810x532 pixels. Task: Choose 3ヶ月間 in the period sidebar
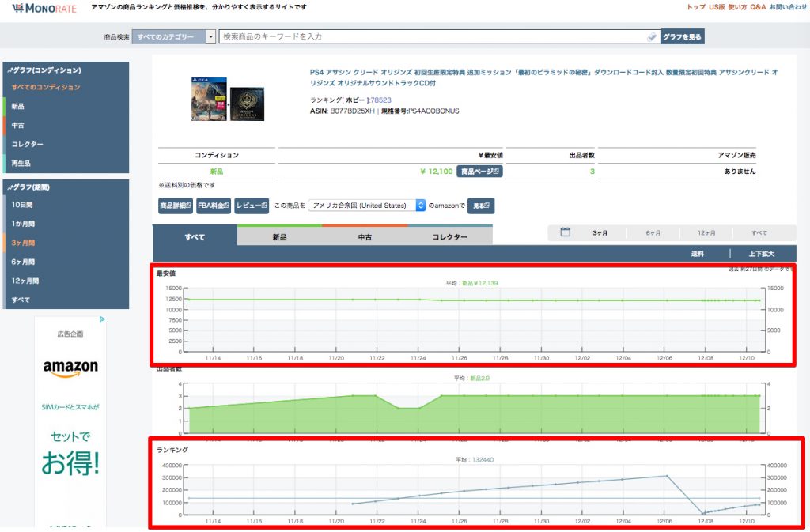[x=23, y=243]
